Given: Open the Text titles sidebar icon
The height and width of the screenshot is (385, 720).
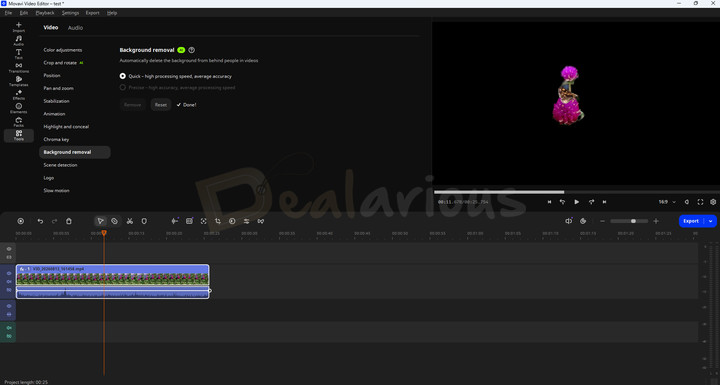Looking at the screenshot, I should coord(18,54).
